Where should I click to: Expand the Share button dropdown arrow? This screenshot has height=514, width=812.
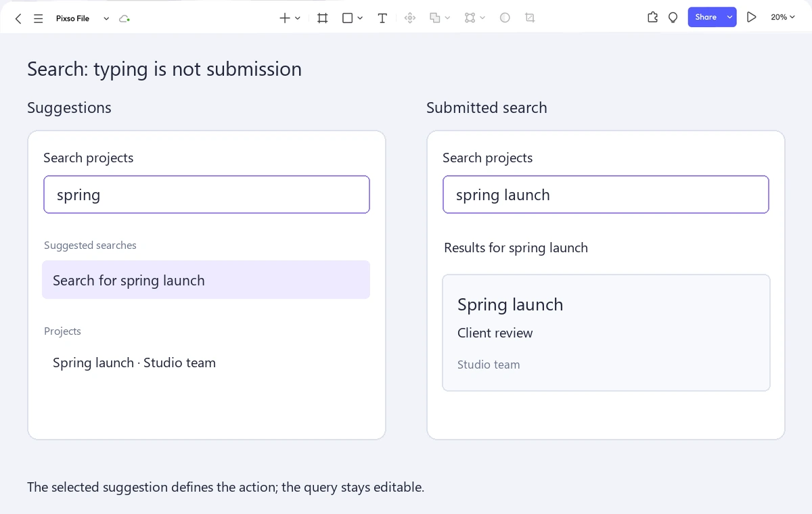click(729, 18)
